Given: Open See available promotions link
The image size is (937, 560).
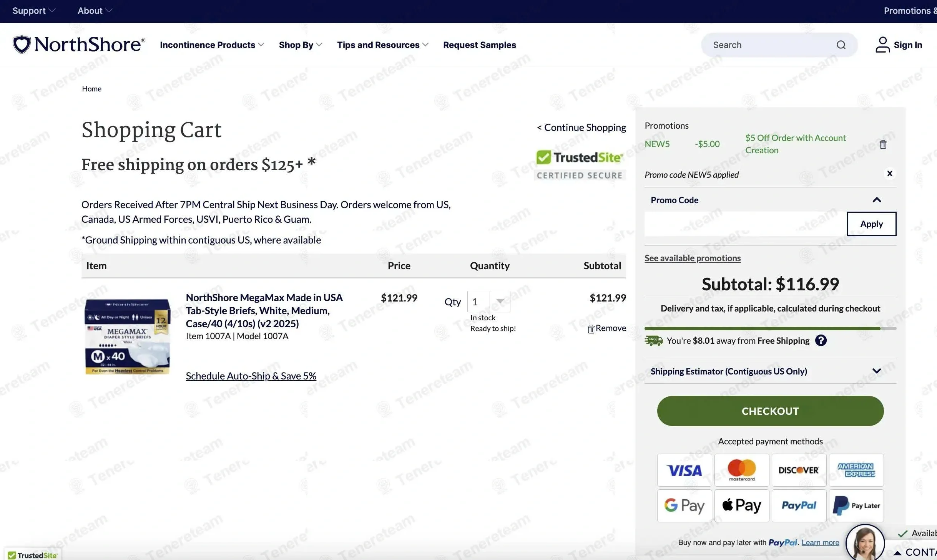Looking at the screenshot, I should pos(692,258).
